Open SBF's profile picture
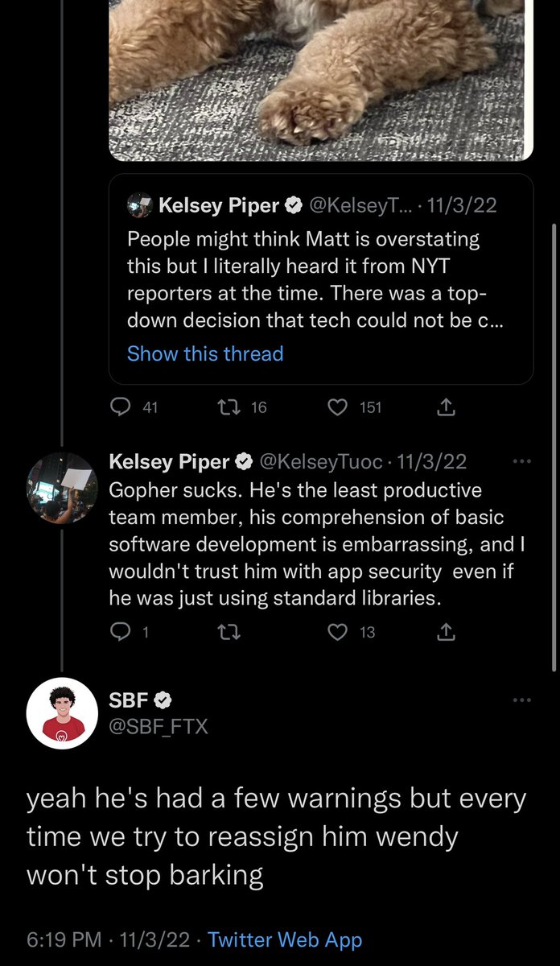This screenshot has width=560, height=966. (x=57, y=715)
